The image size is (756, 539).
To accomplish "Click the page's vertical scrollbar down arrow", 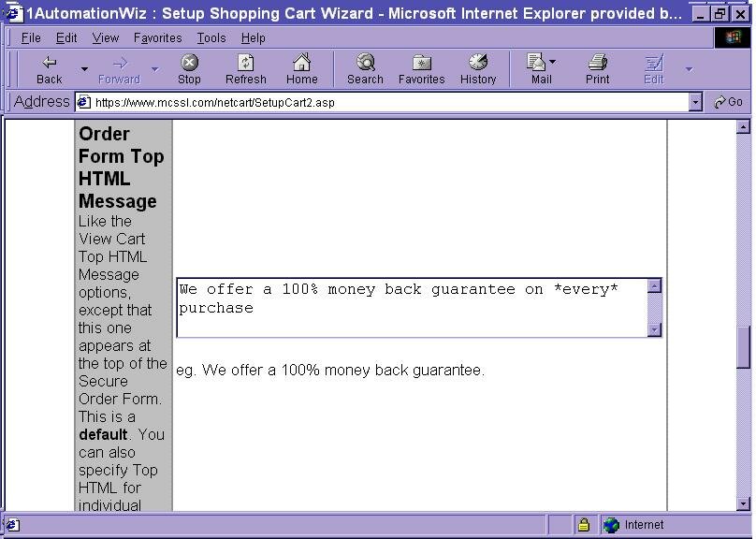I will (744, 503).
